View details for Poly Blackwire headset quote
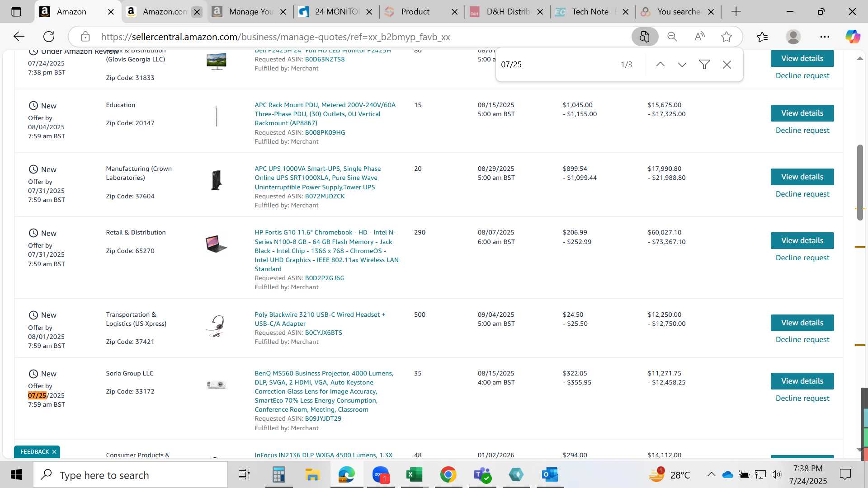 click(x=802, y=323)
